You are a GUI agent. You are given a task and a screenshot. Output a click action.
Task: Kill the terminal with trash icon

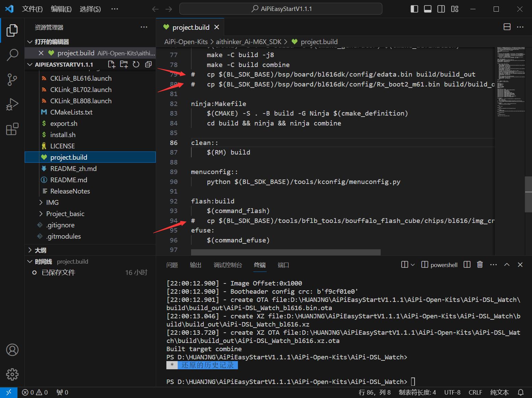480,265
